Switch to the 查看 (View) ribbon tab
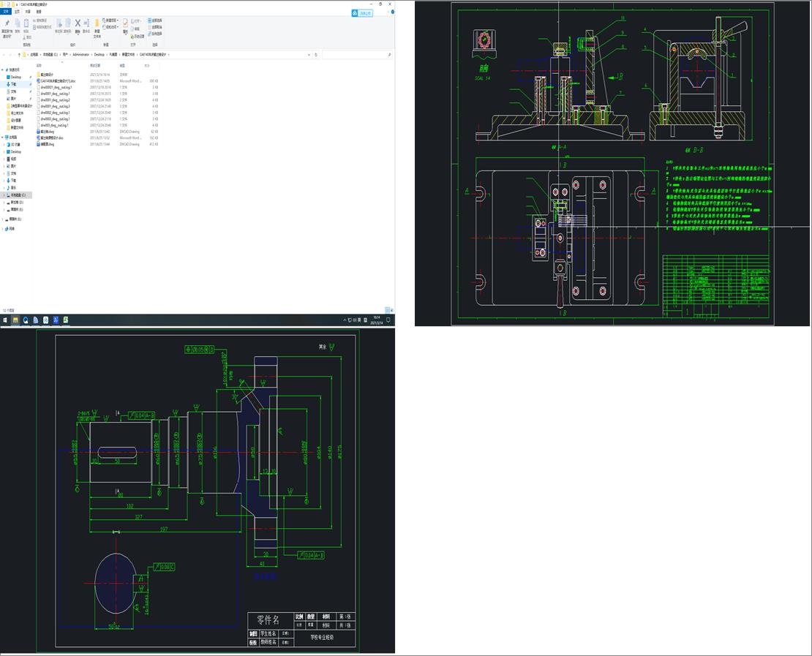This screenshot has height=656, width=812. [39, 12]
